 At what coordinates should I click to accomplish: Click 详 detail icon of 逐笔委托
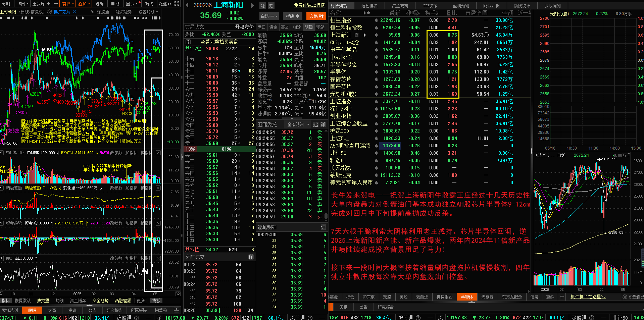(x=323, y=124)
